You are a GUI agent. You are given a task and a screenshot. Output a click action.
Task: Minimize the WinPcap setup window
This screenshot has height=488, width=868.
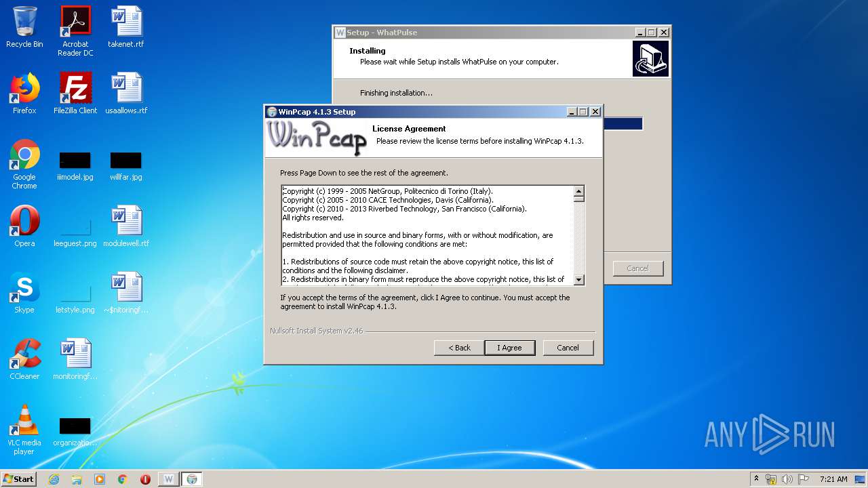coord(572,112)
